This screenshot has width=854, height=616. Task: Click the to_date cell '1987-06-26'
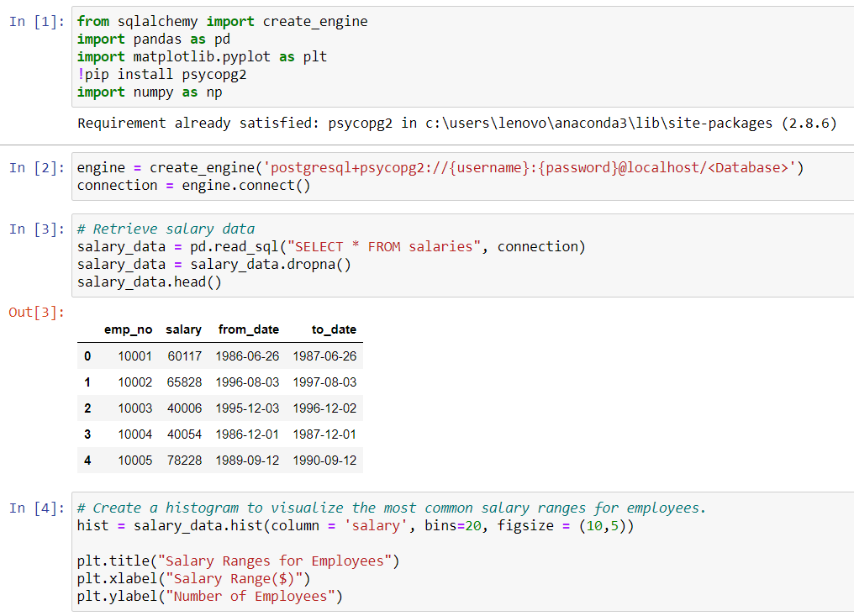pyautogui.click(x=324, y=356)
